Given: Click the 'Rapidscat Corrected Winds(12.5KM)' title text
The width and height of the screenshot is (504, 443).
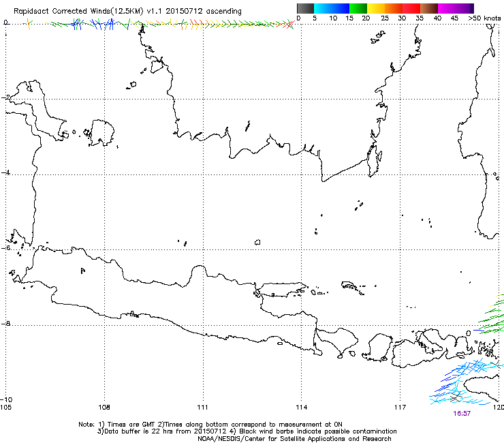Looking at the screenshot, I should [78, 12].
